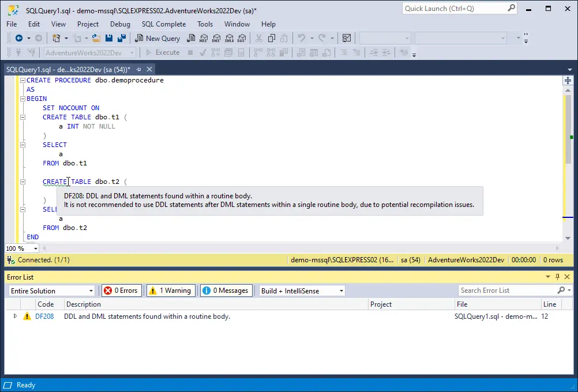Click Specify Values for Template Parameters icon
The image size is (578, 392).
(403, 52)
